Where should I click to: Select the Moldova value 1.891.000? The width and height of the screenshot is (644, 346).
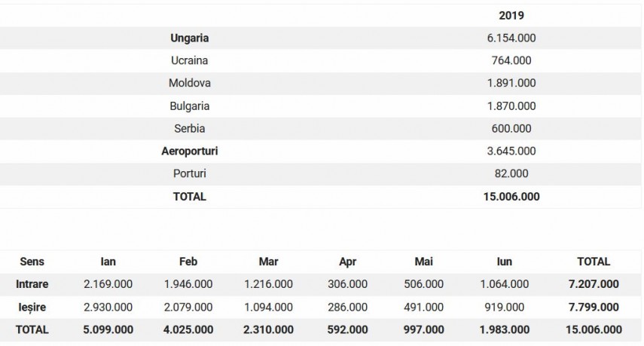[511, 83]
